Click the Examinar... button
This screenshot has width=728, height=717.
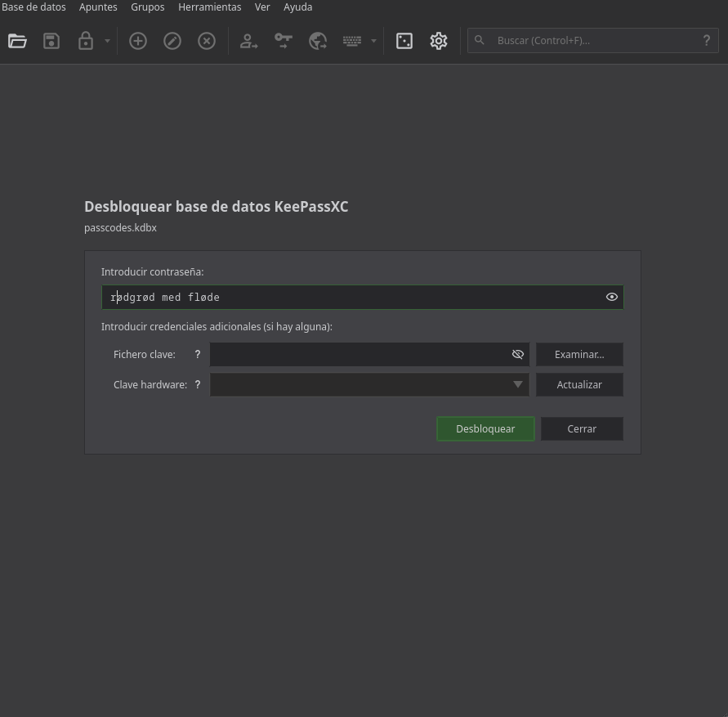click(x=579, y=354)
